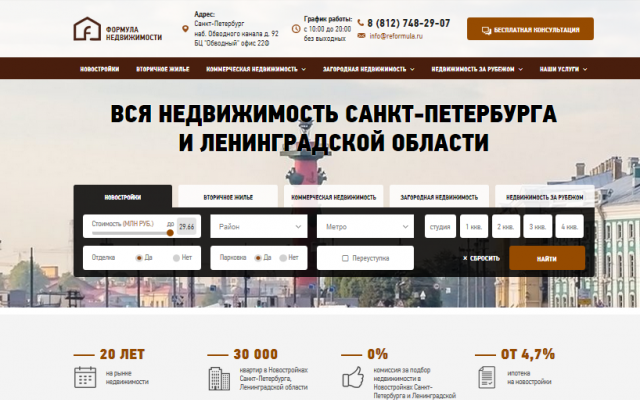Toggle the 4 кв. room filter
This screenshot has width=640, height=400.
coord(569,226)
